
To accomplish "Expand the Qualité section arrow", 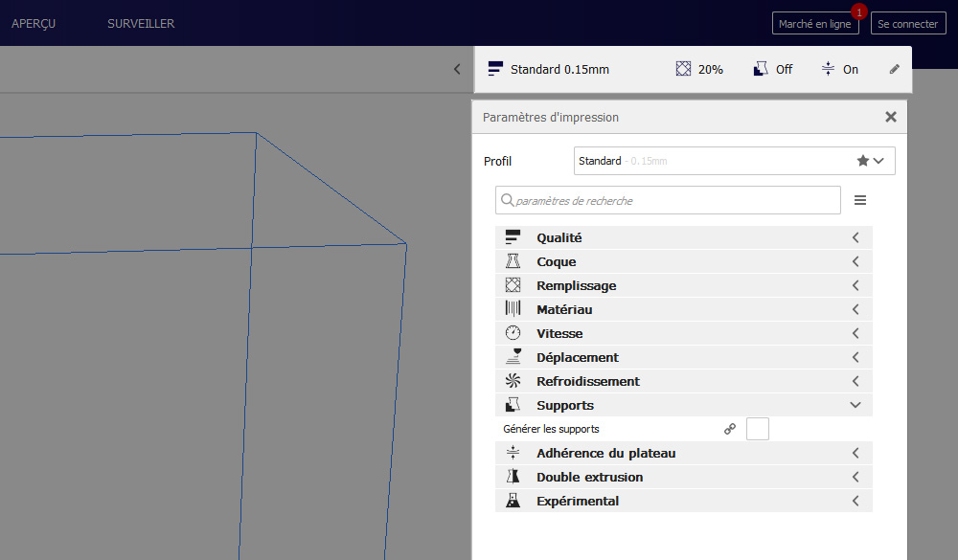I will tap(855, 237).
